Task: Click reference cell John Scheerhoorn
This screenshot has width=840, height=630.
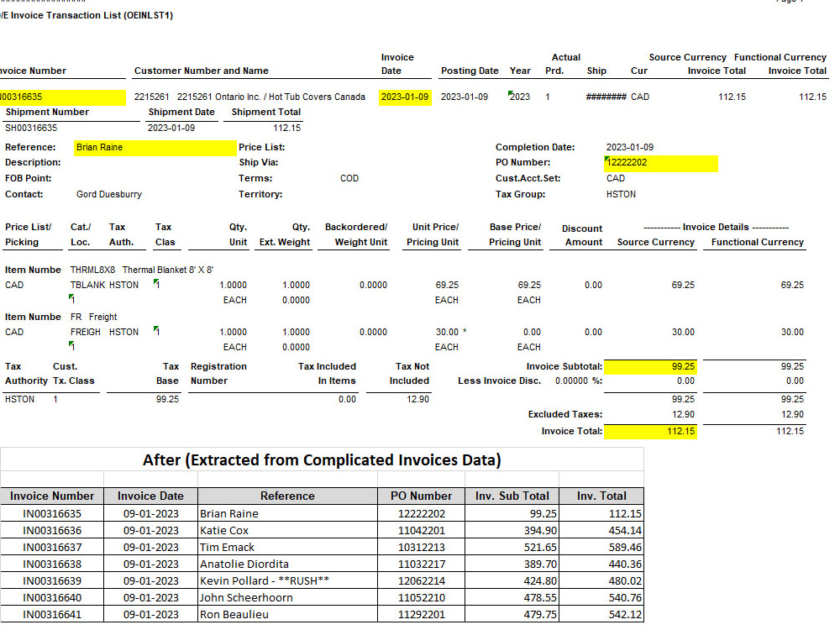Action: click(x=287, y=597)
